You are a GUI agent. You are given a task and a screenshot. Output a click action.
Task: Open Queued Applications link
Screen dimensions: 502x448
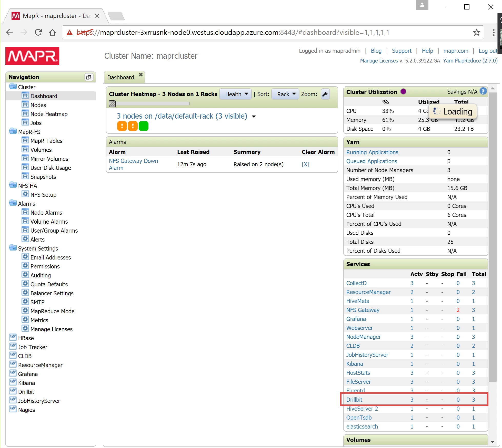[372, 161]
